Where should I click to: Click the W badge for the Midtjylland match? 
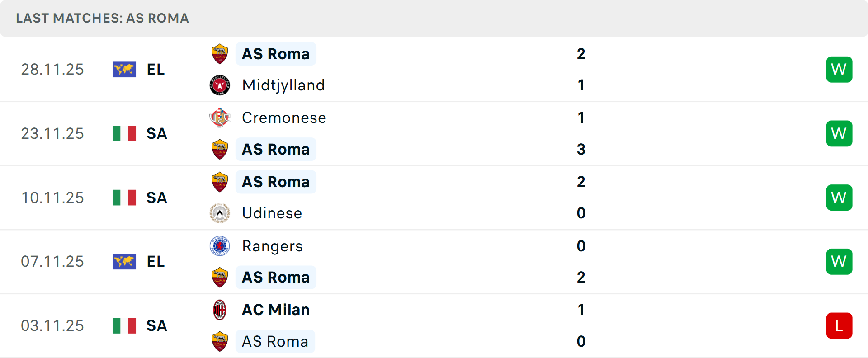pos(839,70)
